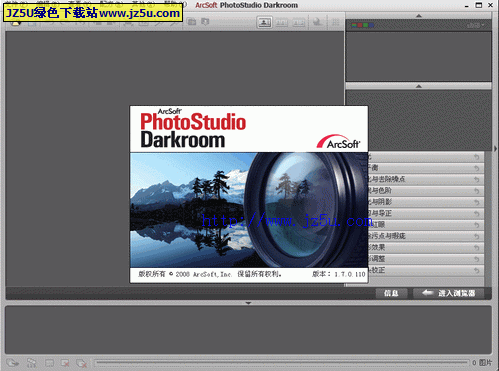Click the rightmost red-X icon in bottom toolbar
This screenshot has height=371, width=499.
coord(82,363)
